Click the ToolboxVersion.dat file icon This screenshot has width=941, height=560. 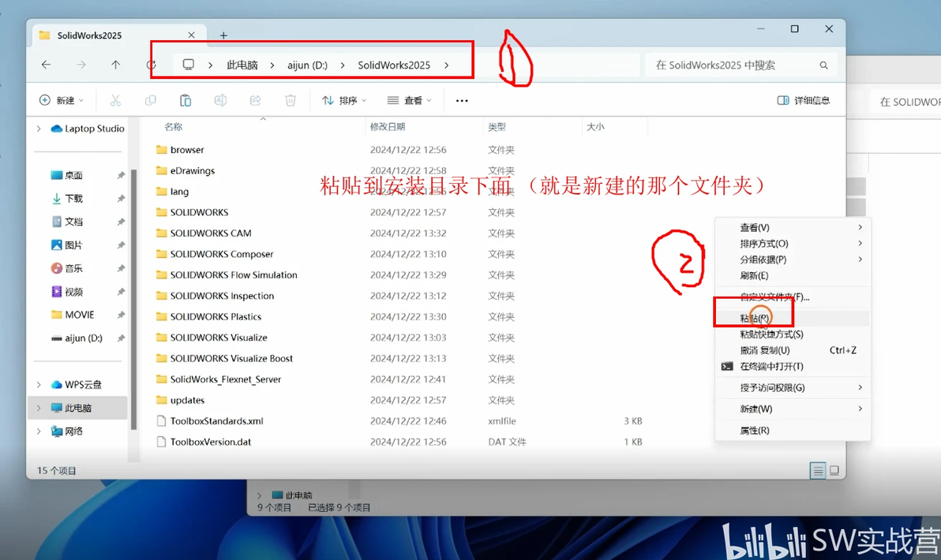click(x=161, y=442)
